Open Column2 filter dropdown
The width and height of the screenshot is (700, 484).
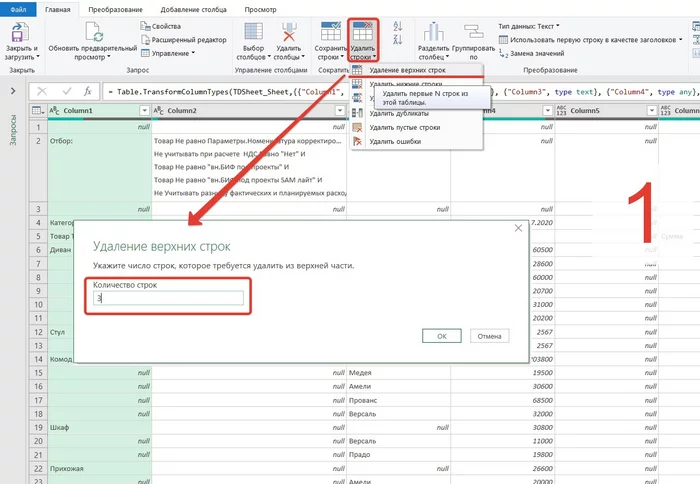pos(340,110)
